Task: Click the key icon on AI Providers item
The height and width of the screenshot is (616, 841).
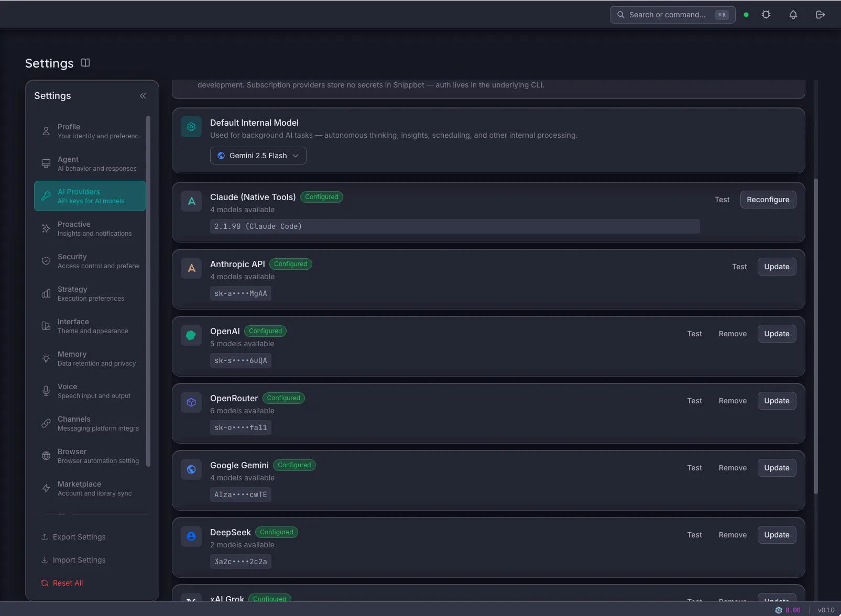Action: point(46,196)
